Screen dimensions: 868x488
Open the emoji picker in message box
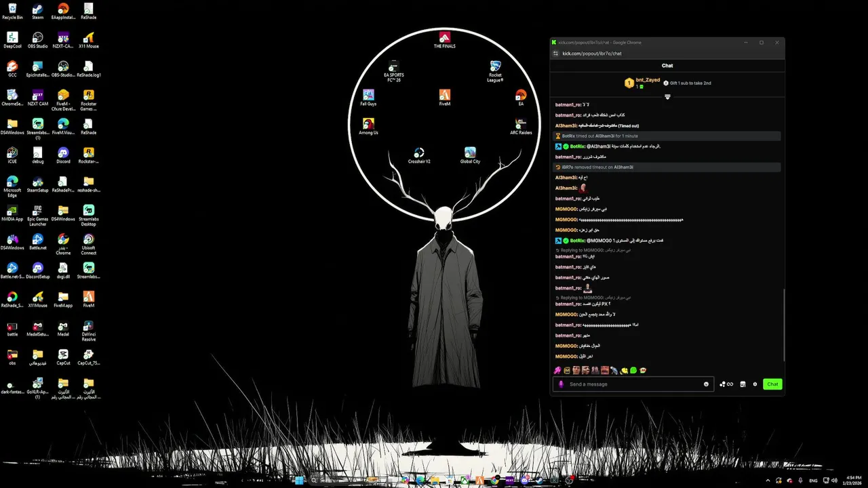(x=706, y=384)
